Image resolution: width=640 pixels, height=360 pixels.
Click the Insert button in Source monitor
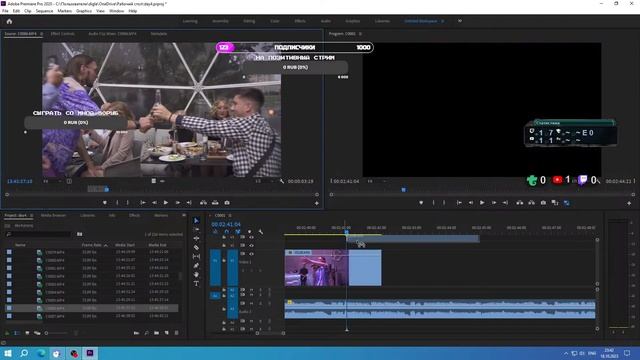coord(203,202)
